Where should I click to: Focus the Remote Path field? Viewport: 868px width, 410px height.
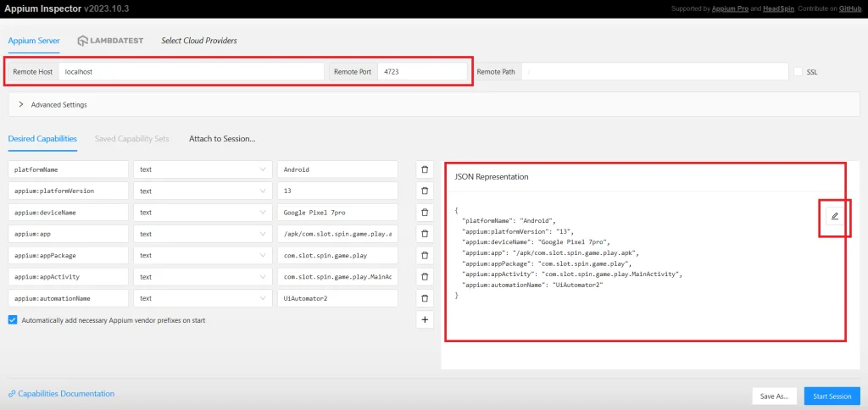click(x=655, y=72)
